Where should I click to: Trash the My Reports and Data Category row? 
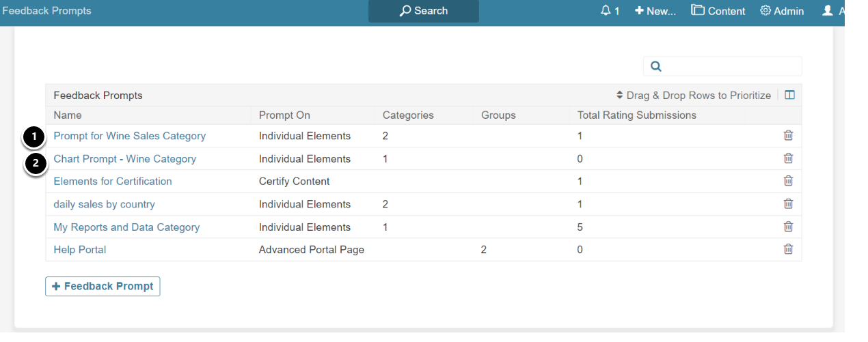point(788,227)
